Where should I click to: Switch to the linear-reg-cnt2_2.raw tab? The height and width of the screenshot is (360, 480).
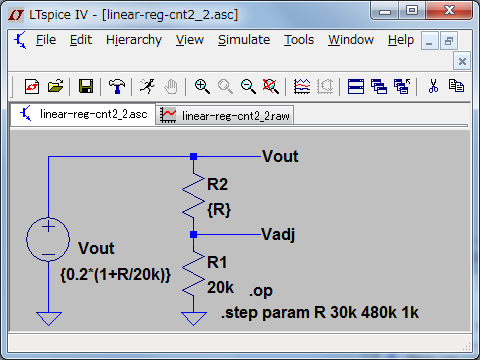point(225,115)
